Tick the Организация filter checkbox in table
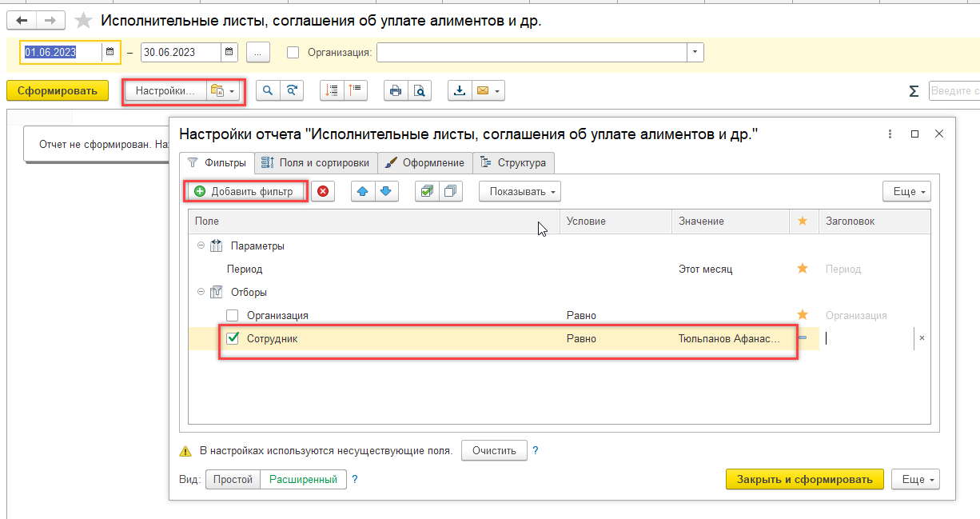 tap(233, 315)
